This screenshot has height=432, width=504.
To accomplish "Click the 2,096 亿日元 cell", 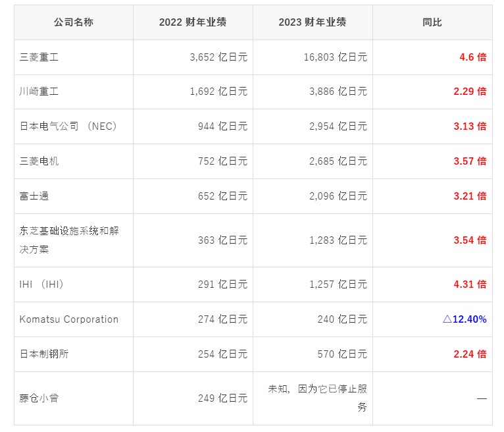I will click(313, 196).
